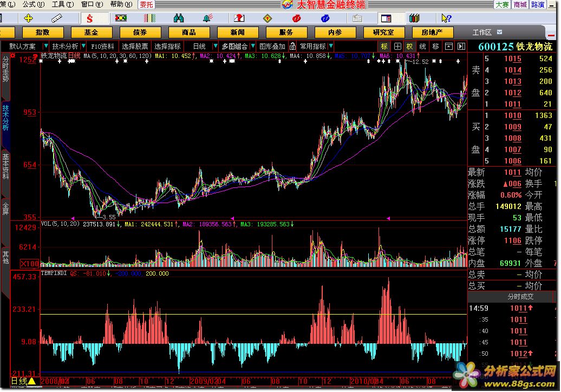Screen dimensions: 561x392
Task: Click the 选择股票 button
Action: (135, 46)
